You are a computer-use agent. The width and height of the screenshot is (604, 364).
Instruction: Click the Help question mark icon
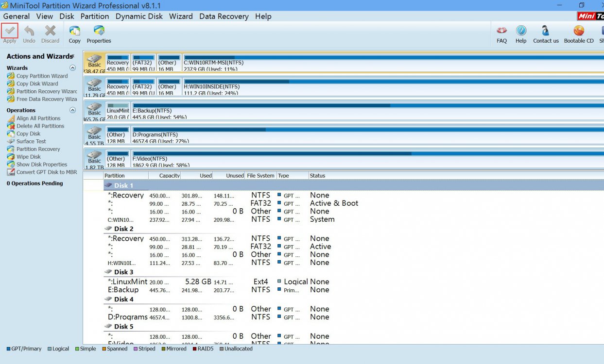coord(521,31)
